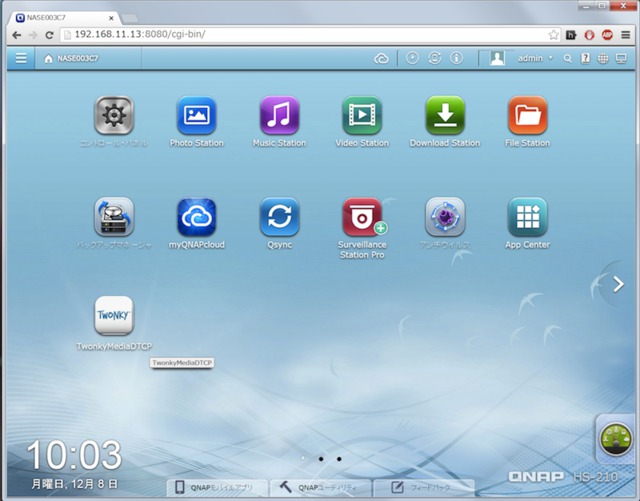Open the App Center
640x501 pixels.
(527, 217)
